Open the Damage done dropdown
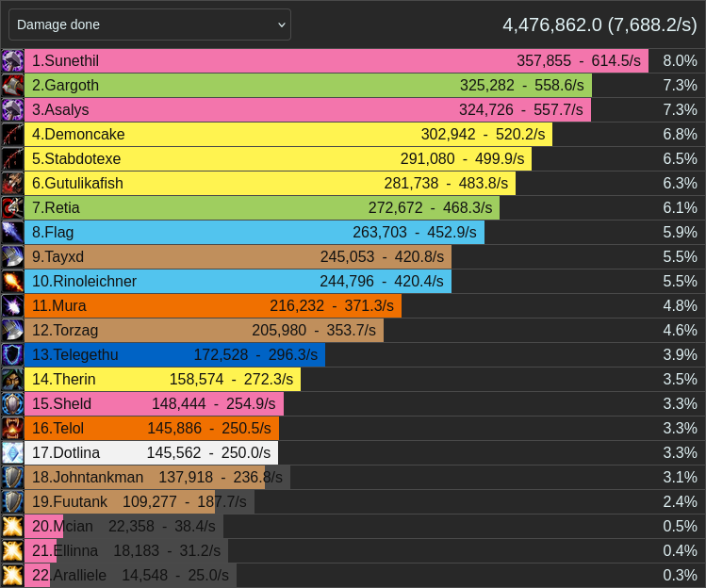 150,24
